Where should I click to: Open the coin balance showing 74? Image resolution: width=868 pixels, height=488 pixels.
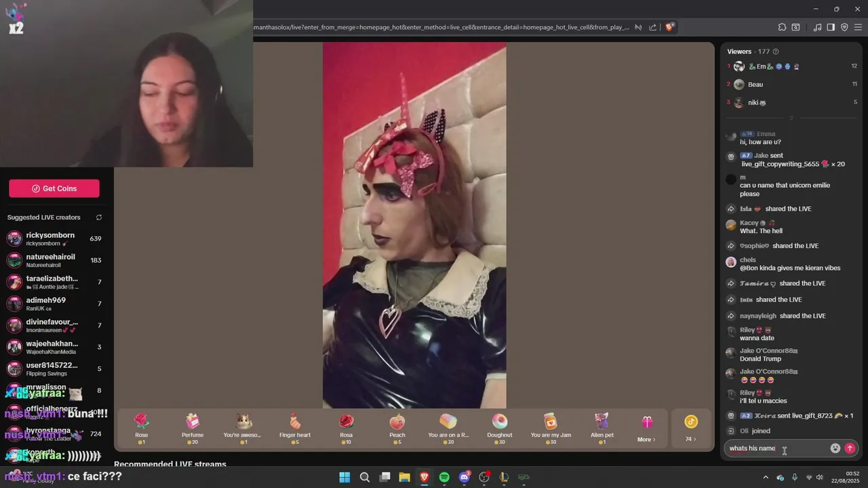coord(690,429)
